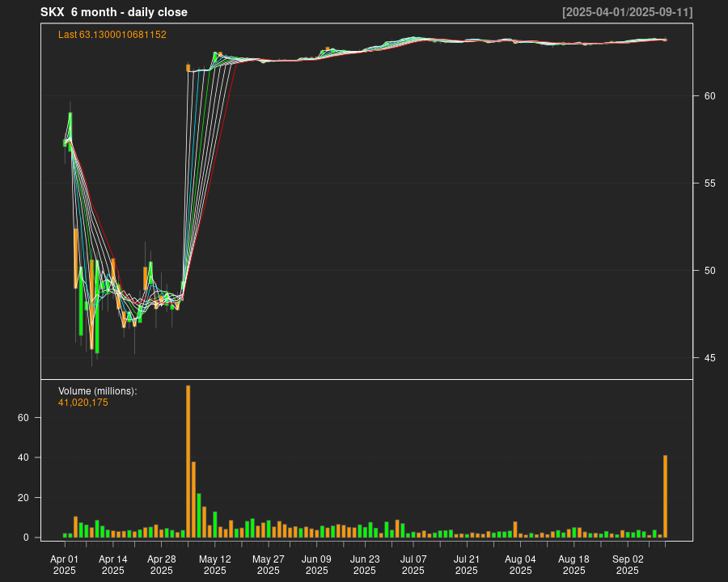Screen dimensions: 728x582
Task: Click the 45 label on the price axis
Action: coord(709,358)
